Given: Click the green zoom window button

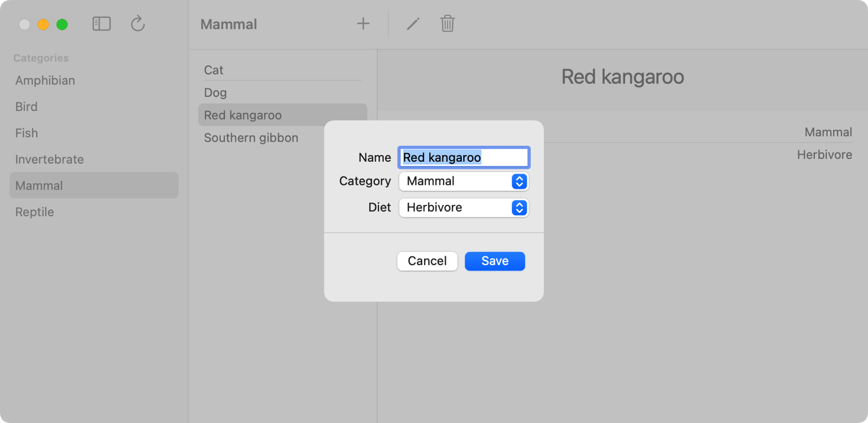Looking at the screenshot, I should [x=62, y=24].
